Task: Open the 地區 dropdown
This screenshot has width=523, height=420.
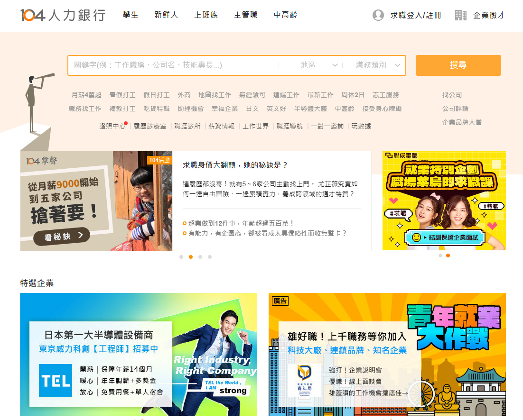Action: point(318,65)
